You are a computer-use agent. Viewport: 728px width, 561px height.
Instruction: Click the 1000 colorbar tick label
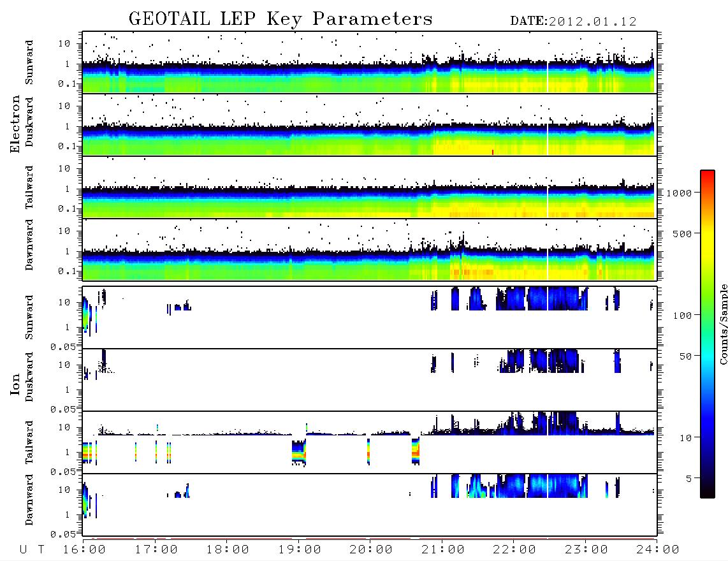click(x=679, y=193)
